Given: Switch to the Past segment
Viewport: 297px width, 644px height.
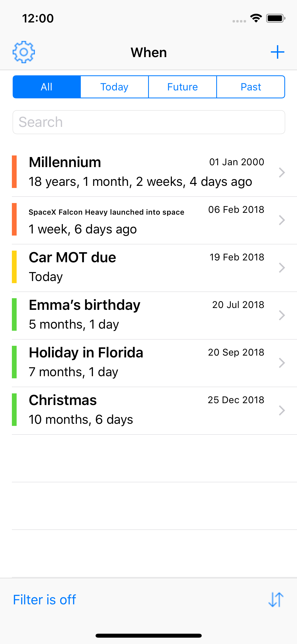Looking at the screenshot, I should pos(251,87).
